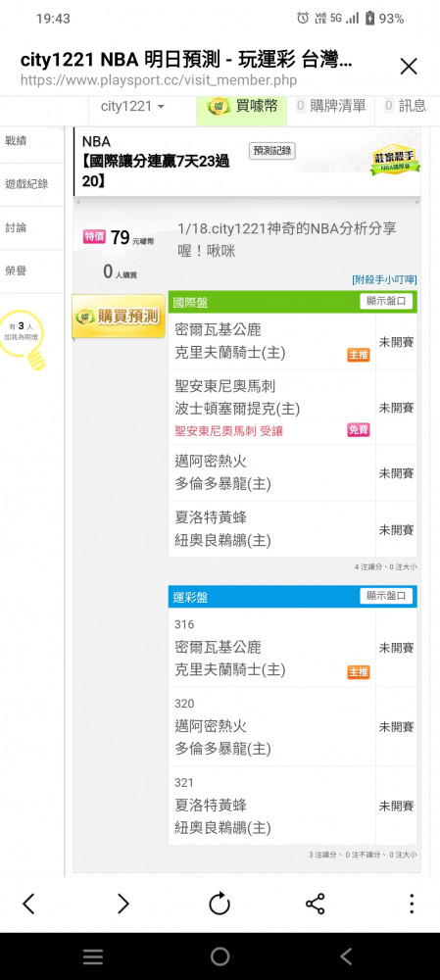
Task: Close the in-app browser with X icon
Action: click(409, 67)
